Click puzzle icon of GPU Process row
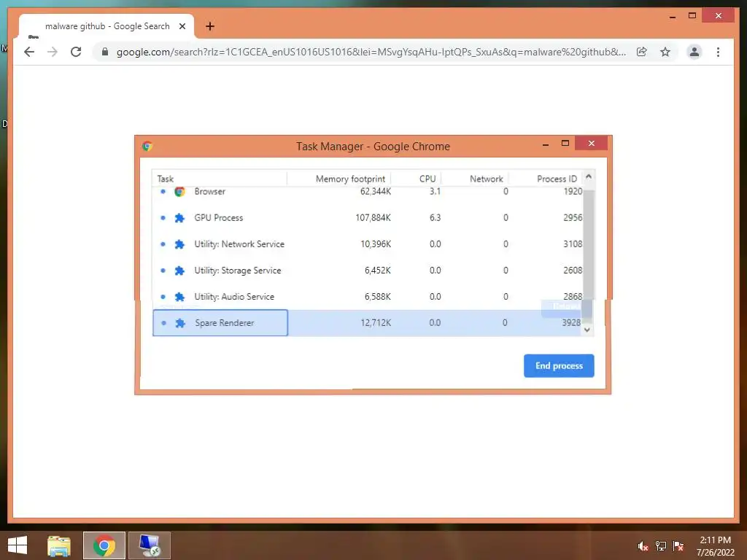The image size is (747, 560). 179,218
